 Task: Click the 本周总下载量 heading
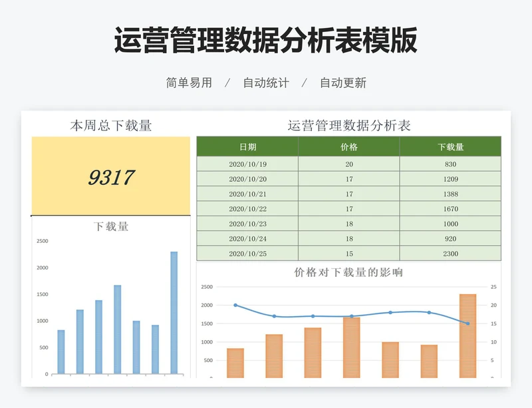[x=111, y=126]
